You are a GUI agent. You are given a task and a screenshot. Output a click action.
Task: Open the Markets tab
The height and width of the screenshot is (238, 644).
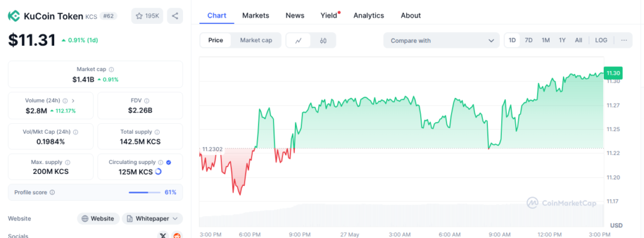tap(255, 16)
